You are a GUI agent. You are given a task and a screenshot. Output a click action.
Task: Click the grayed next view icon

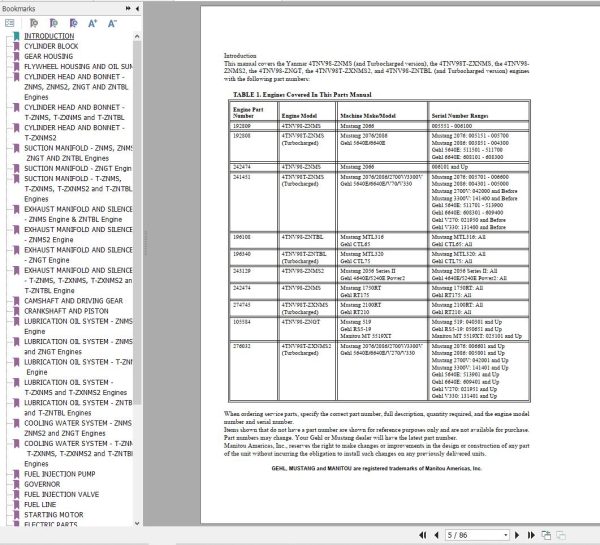(x=561, y=535)
